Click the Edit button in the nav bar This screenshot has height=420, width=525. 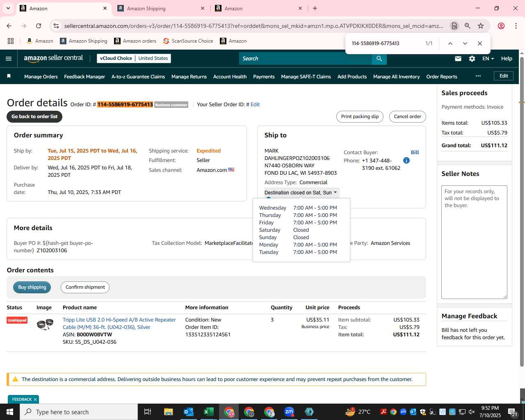[x=504, y=76]
